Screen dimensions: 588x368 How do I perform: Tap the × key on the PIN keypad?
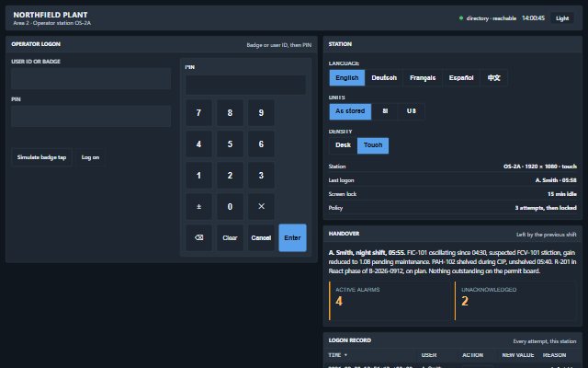point(261,206)
